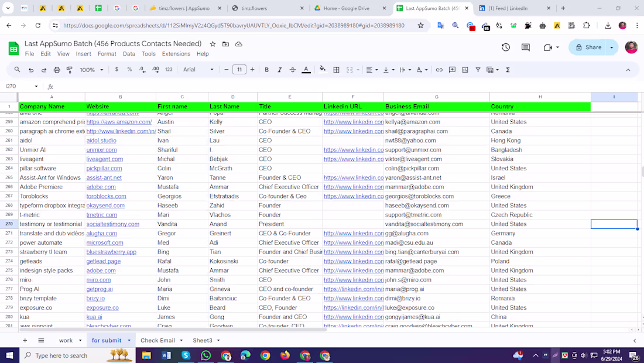
Task: Open the text rotation dropdown
Action: point(422,70)
